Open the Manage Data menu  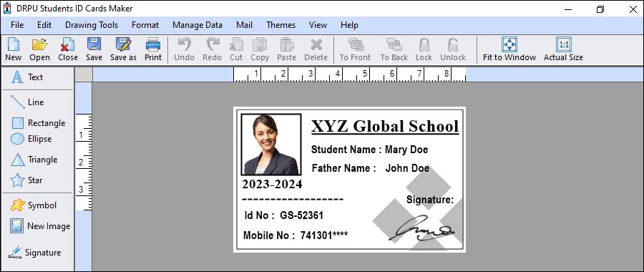[x=197, y=25]
